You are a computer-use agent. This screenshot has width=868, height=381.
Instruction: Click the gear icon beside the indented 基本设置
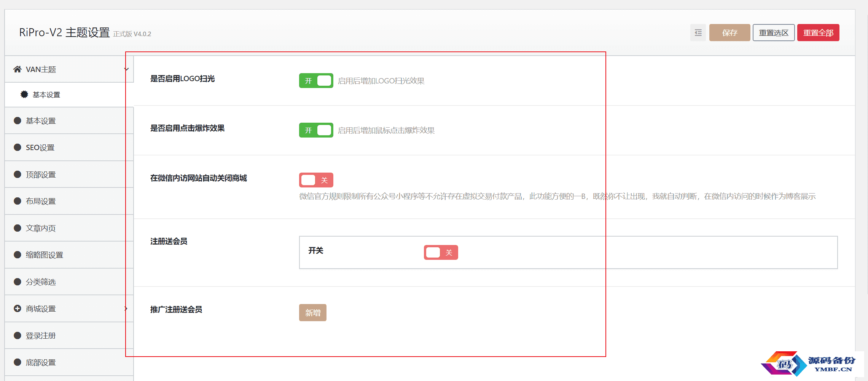pos(24,94)
